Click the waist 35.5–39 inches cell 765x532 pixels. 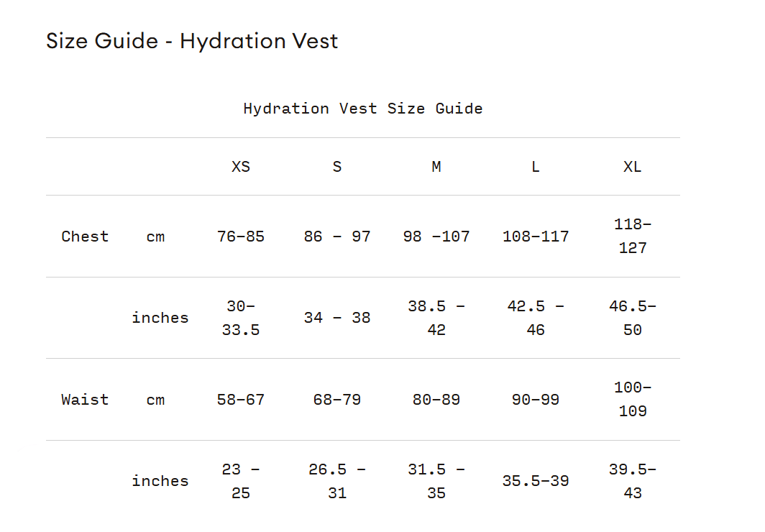[x=536, y=481]
